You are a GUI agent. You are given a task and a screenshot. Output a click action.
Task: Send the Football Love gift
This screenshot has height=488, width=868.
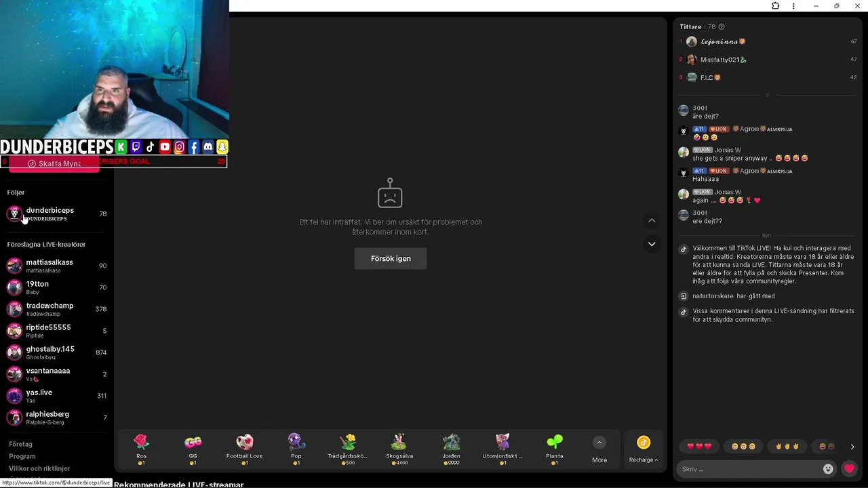(x=244, y=449)
